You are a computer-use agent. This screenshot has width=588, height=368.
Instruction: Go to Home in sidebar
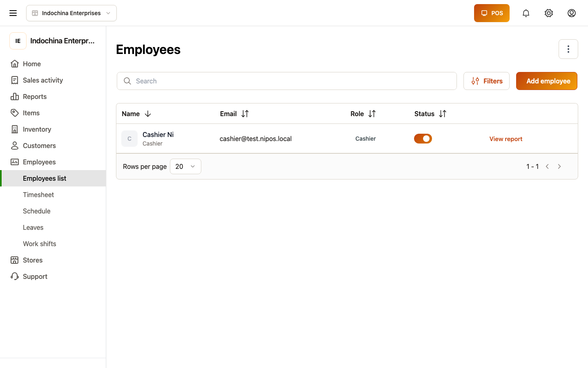coord(53,64)
